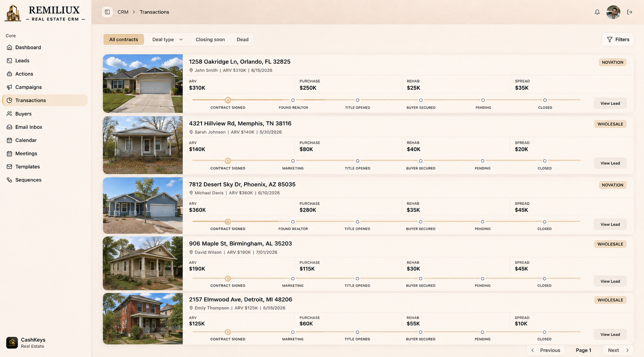Click the funnel icon in Filters
This screenshot has width=644, height=357.
610,39
